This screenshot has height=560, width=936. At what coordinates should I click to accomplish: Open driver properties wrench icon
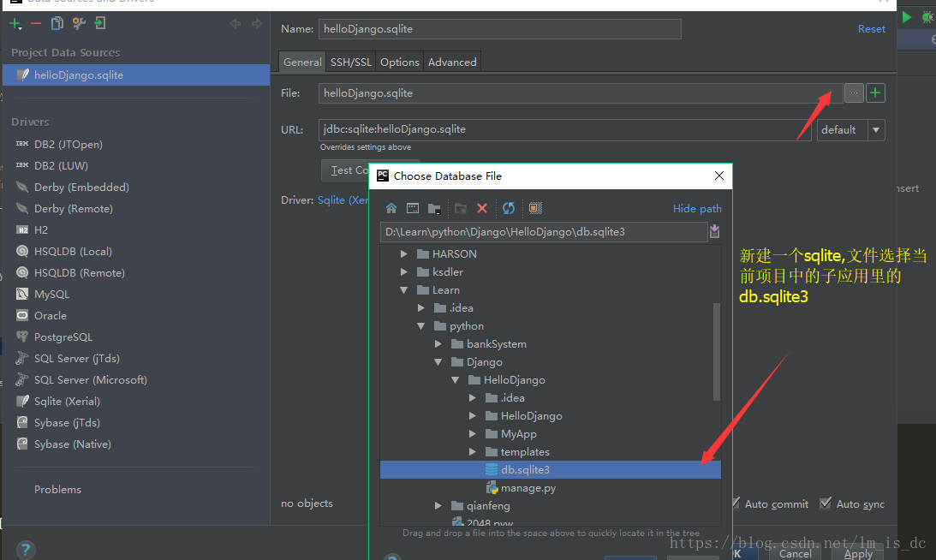pos(79,23)
